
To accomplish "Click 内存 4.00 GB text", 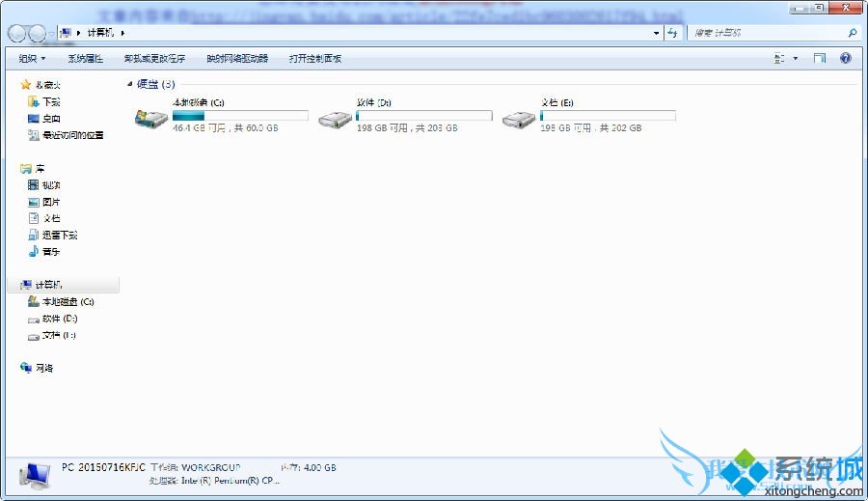I will click(x=309, y=467).
